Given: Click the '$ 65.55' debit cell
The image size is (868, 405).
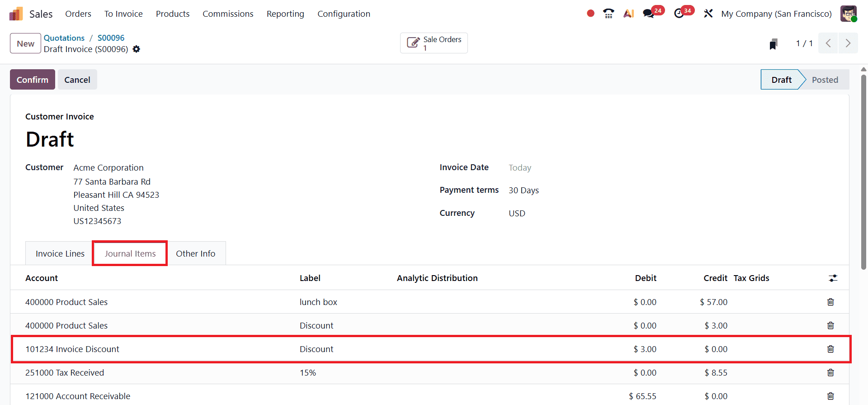Looking at the screenshot, I should click(x=642, y=396).
